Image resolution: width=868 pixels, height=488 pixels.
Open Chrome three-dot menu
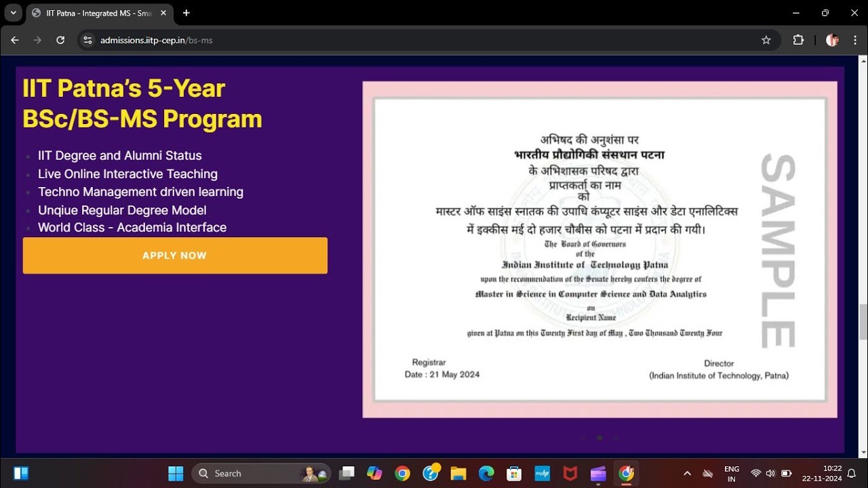(x=854, y=40)
